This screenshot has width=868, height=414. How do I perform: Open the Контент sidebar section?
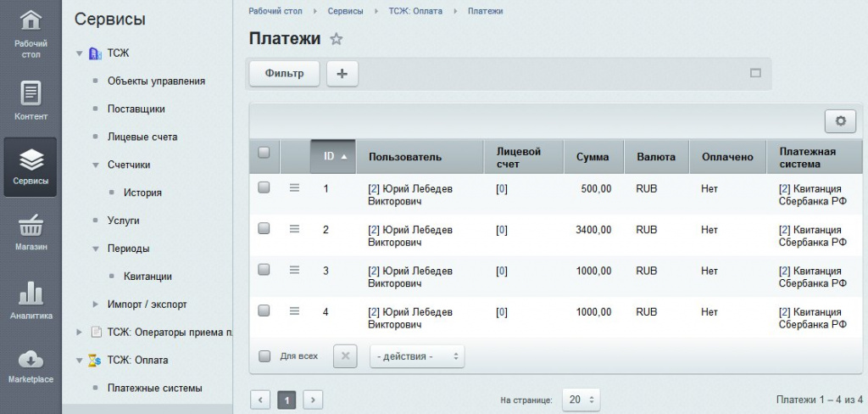(31, 100)
